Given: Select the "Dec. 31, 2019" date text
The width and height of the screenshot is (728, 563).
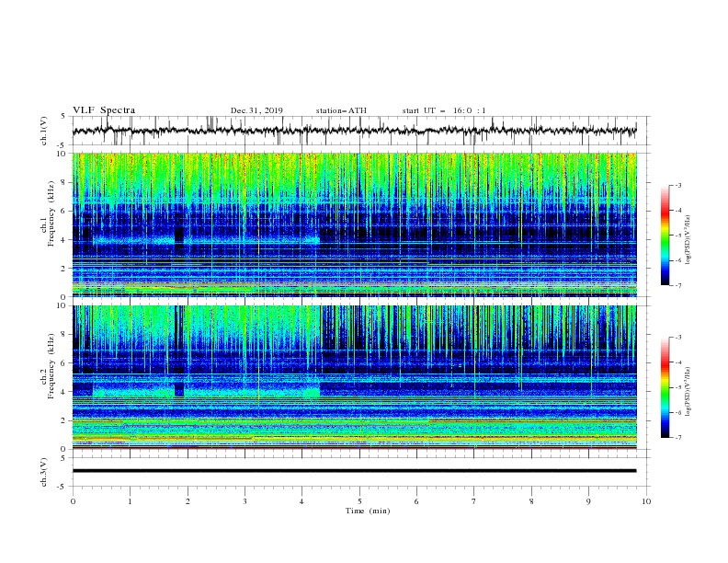Looking at the screenshot, I should 256,110.
